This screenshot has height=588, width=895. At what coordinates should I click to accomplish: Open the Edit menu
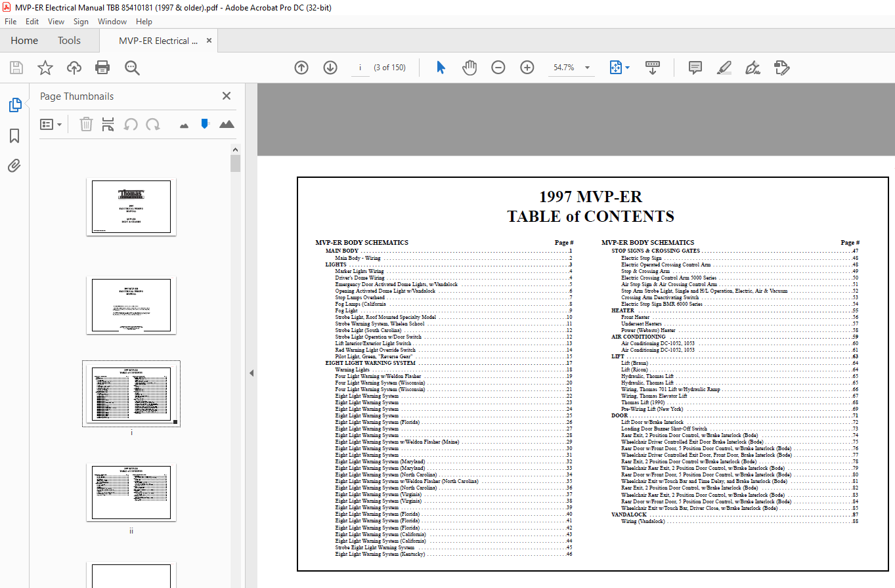[x=32, y=22]
